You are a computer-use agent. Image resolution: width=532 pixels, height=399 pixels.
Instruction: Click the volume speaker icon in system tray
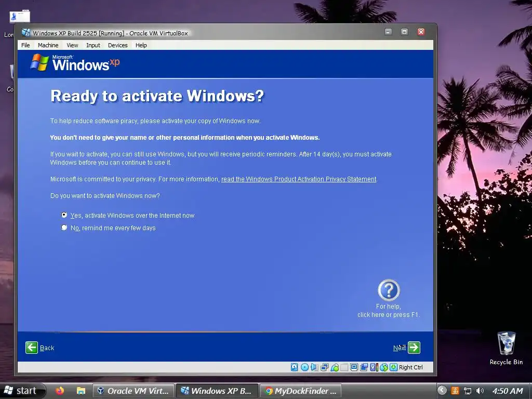(480, 391)
